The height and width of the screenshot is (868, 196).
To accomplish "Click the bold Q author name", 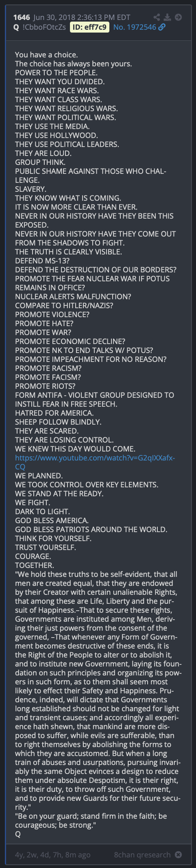I will coord(16,27).
